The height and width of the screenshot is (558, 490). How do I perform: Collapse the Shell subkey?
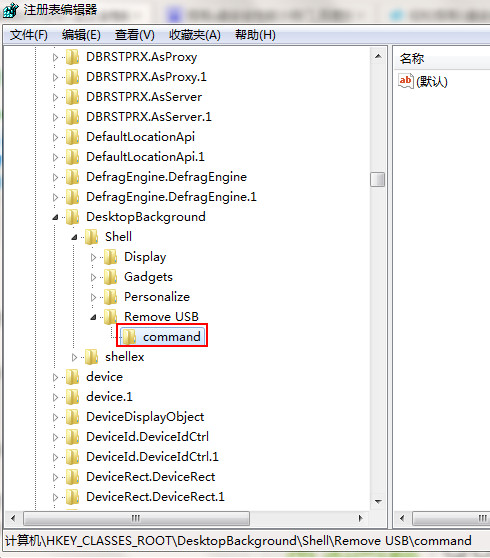[74, 237]
